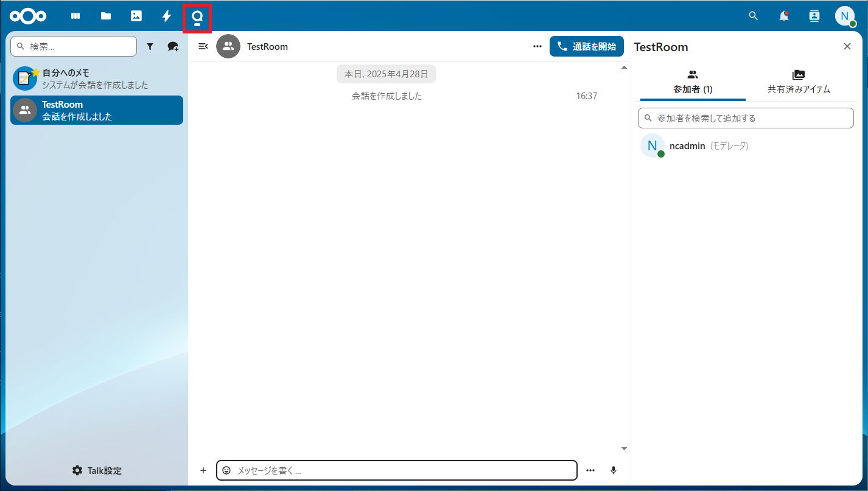The height and width of the screenshot is (491, 868).
Task: Collapse the conversation list
Action: (203, 46)
